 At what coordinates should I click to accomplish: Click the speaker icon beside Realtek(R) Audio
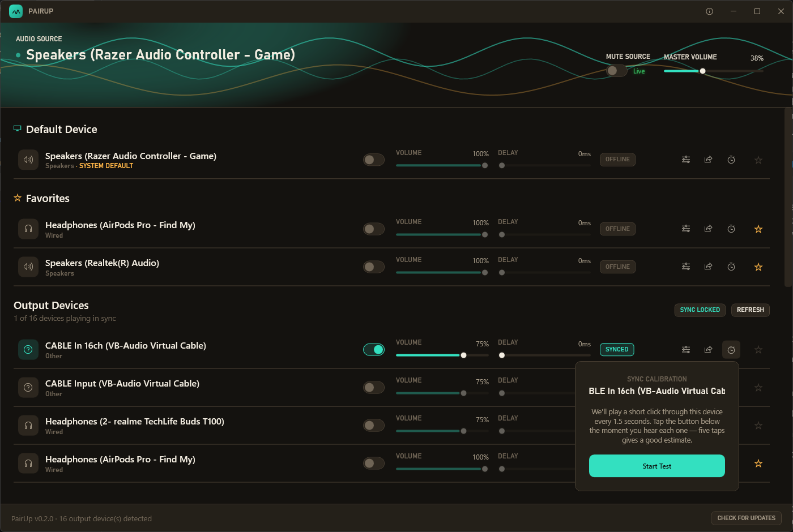point(28,267)
